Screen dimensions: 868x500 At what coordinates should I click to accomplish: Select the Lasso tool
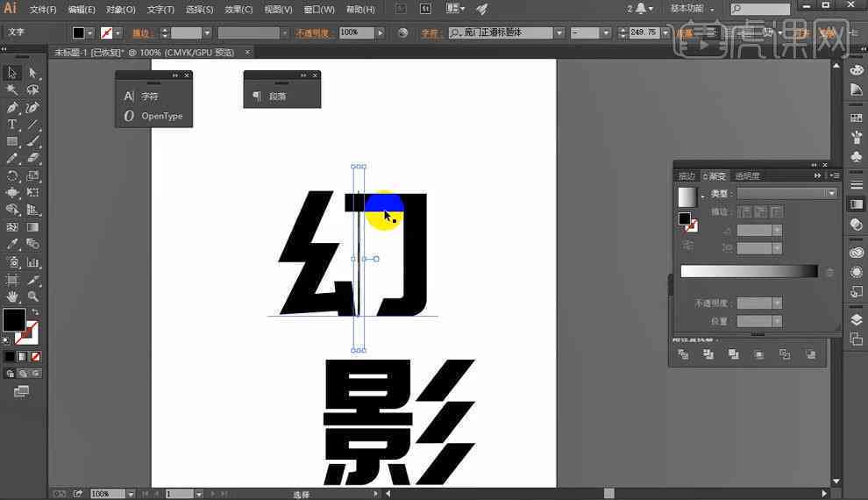coord(32,89)
